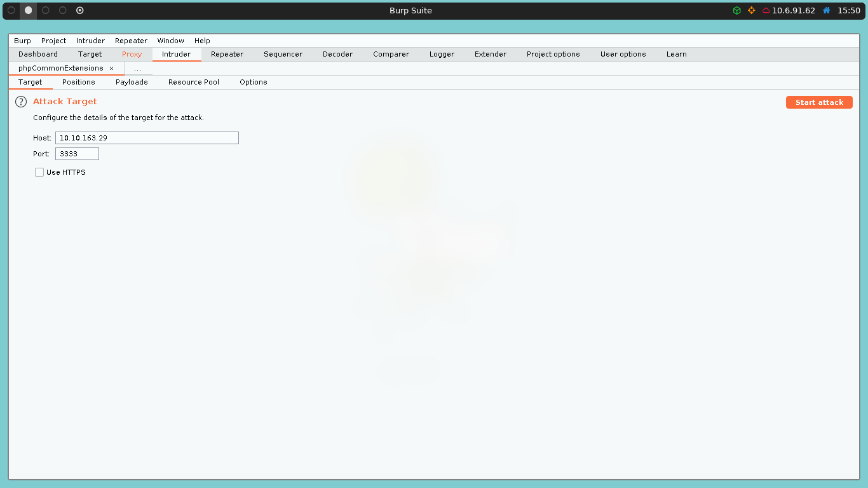The image size is (868, 488).
Task: Click the fifth workspace dot indicator
Action: 79,10
